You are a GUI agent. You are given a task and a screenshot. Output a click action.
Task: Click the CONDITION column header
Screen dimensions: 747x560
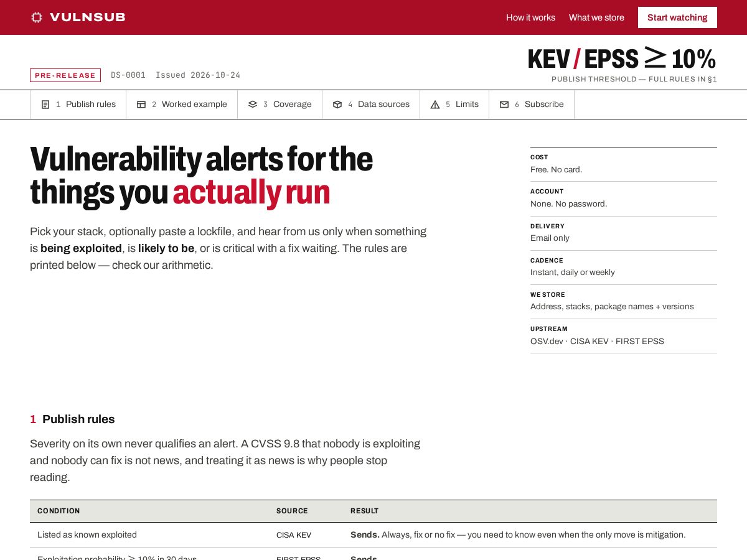[59, 511]
